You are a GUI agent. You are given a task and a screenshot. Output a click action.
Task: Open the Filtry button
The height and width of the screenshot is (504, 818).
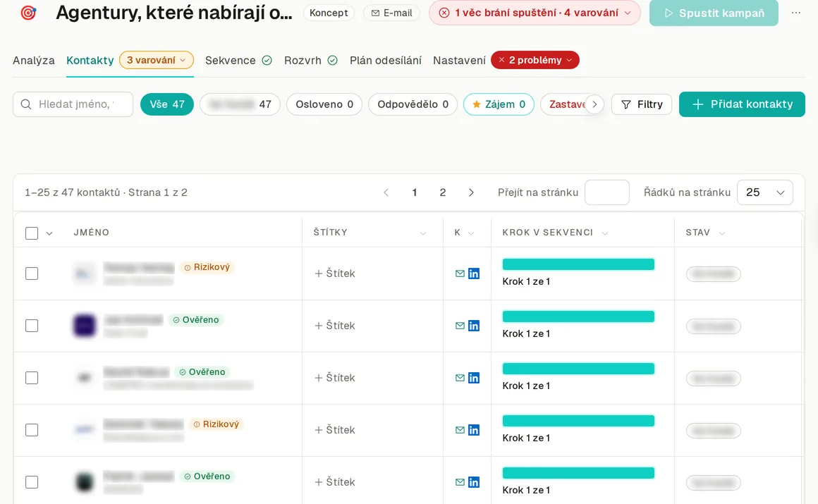642,104
